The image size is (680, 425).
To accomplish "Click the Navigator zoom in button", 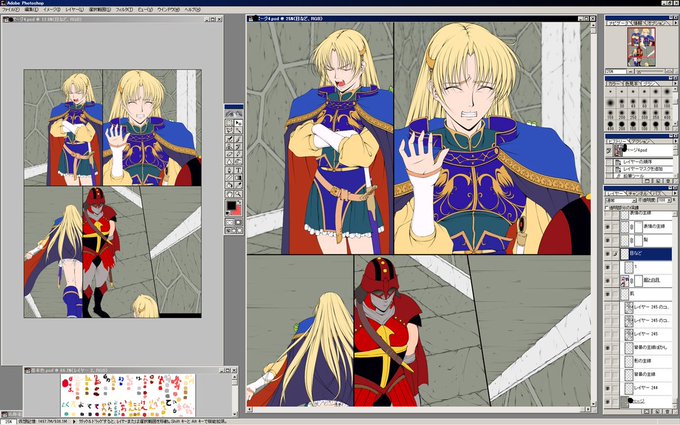I will (x=670, y=72).
